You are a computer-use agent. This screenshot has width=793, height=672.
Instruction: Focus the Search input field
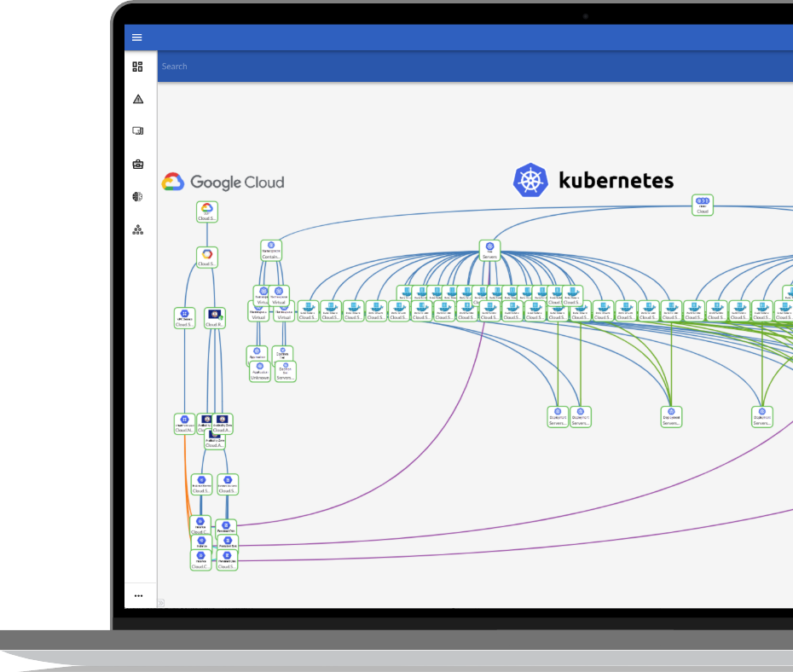coord(475,67)
